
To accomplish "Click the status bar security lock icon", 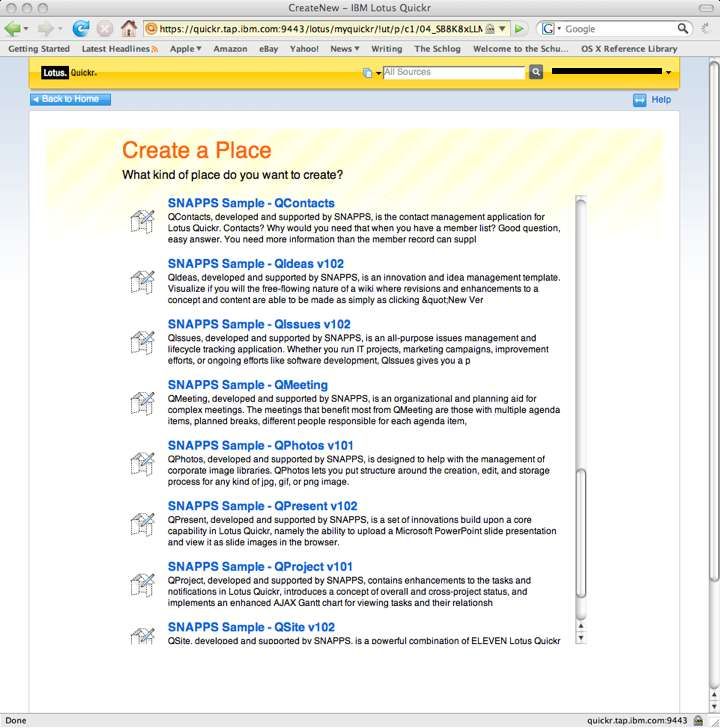I will (698, 721).
